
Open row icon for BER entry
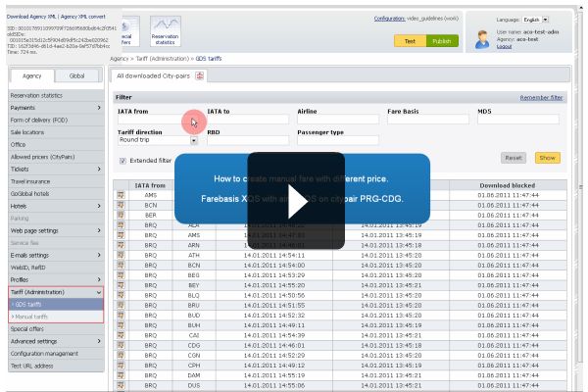point(122,215)
